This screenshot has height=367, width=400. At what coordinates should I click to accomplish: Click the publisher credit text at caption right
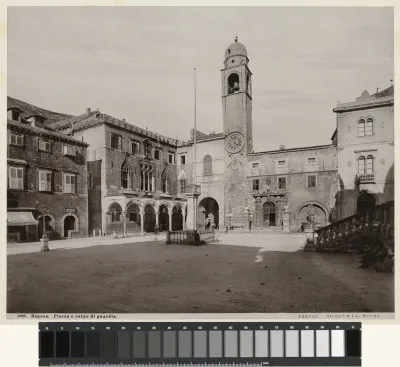(339, 316)
